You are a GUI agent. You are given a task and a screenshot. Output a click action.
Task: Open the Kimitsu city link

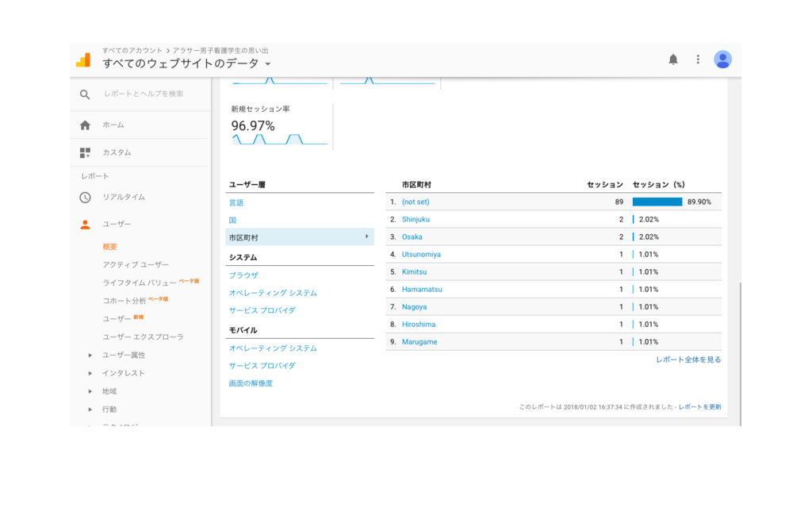(414, 271)
